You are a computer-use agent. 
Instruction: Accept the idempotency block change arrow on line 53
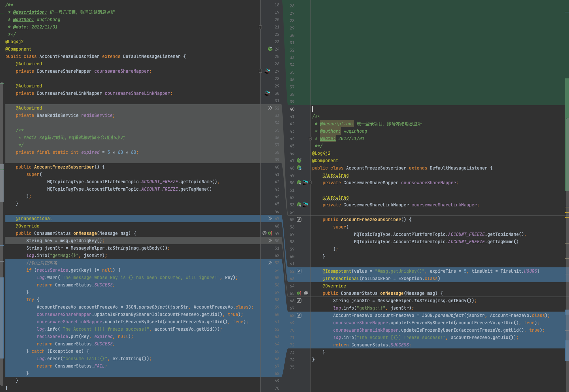point(270,263)
